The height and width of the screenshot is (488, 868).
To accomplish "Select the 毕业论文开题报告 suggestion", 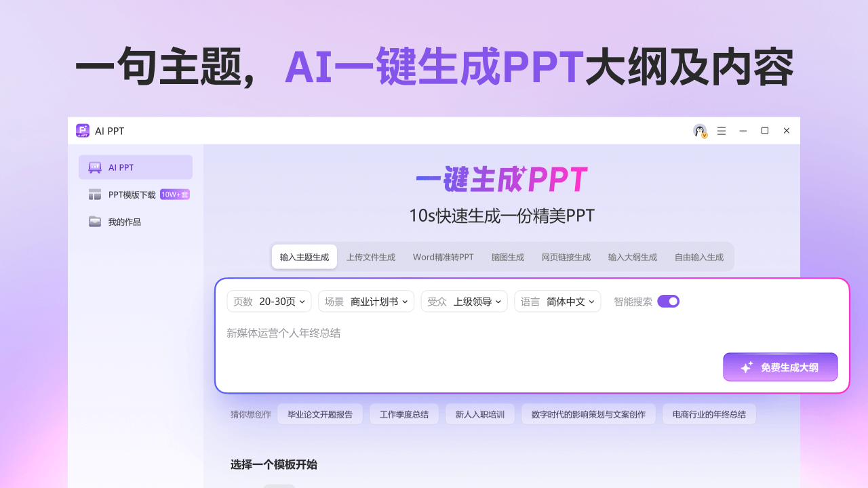I will tap(319, 413).
